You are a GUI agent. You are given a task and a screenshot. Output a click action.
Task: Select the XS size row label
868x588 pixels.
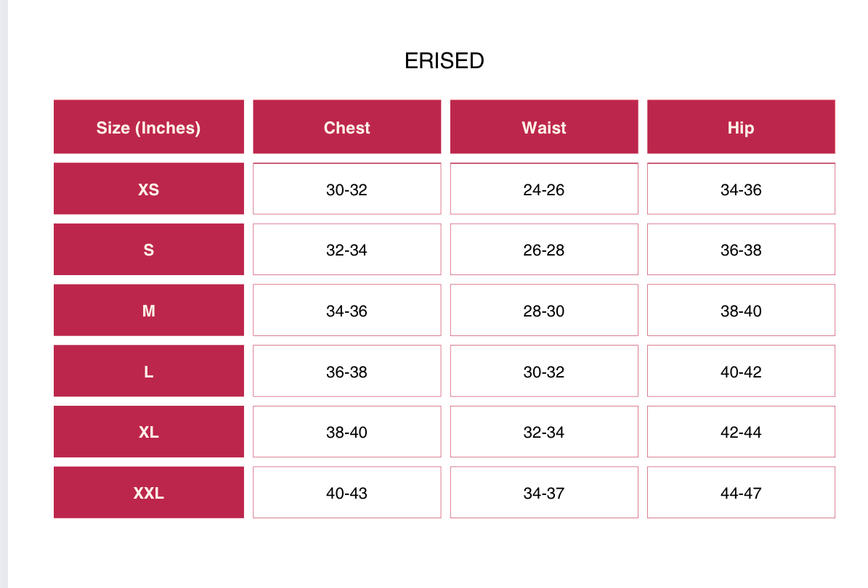pos(148,189)
